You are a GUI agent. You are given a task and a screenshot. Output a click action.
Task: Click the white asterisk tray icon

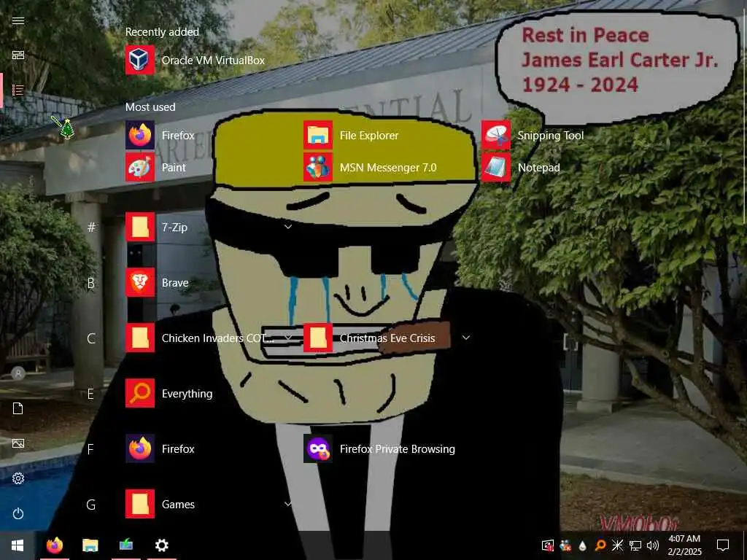[x=617, y=545]
